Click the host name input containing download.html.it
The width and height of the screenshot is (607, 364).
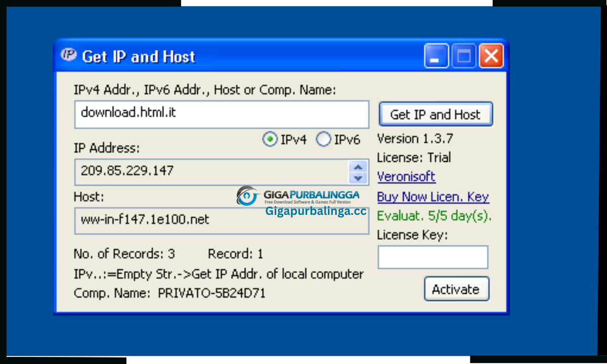(222, 114)
